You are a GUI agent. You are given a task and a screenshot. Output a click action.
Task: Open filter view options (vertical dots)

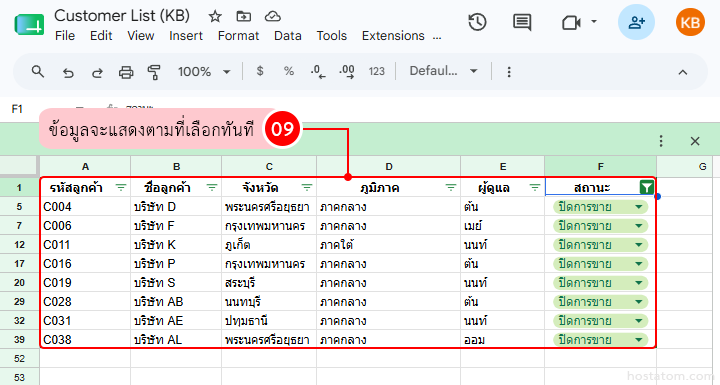(x=661, y=141)
